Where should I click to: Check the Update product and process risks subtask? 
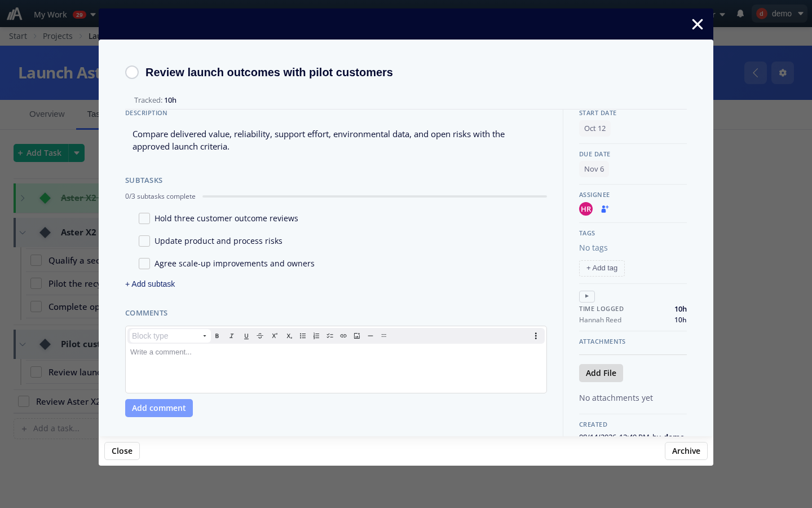coord(144,241)
